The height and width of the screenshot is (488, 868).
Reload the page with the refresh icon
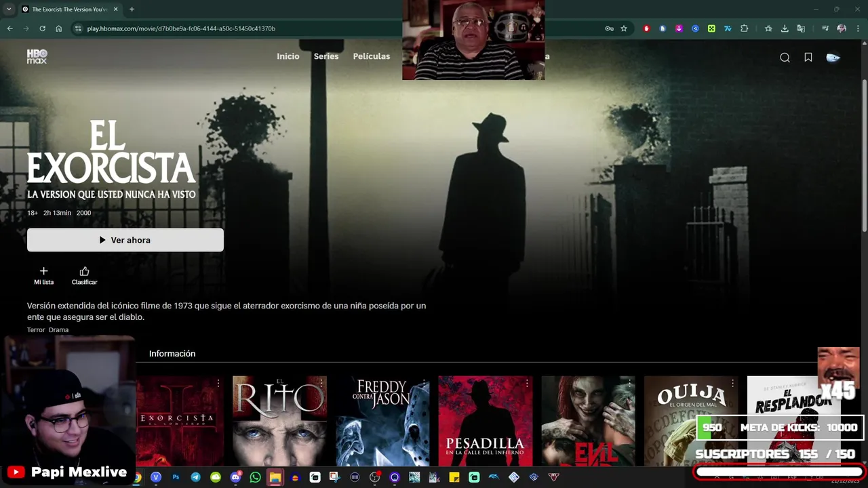pos(42,28)
